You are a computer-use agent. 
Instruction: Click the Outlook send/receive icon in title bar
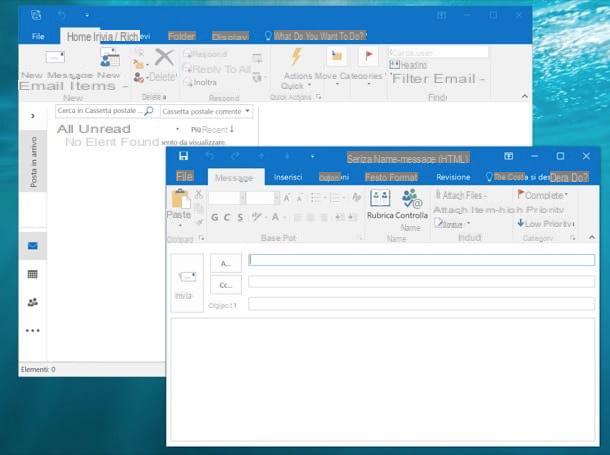[36, 15]
